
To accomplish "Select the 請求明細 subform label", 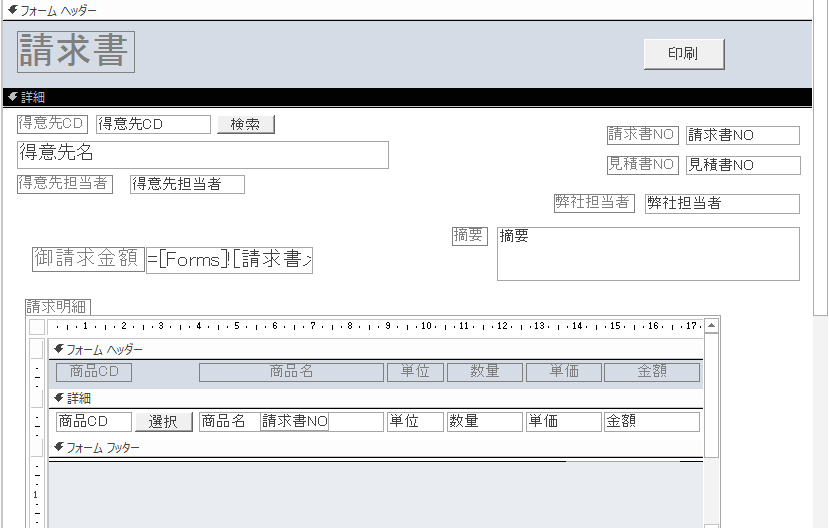I will (x=57, y=307).
